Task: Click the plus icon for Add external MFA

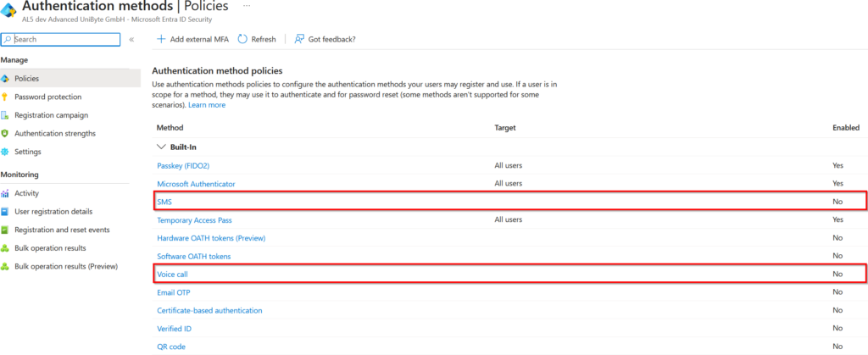Action: [x=161, y=39]
